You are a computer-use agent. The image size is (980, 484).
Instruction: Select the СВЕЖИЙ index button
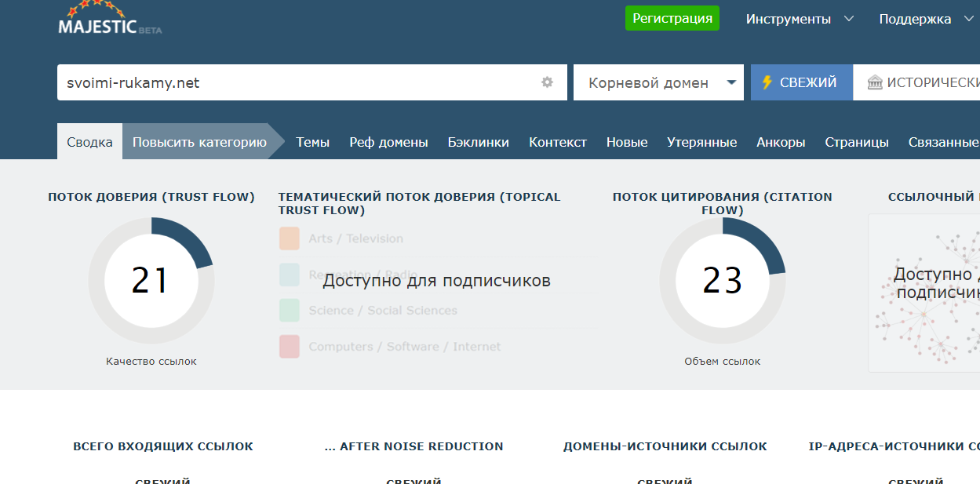click(x=802, y=82)
